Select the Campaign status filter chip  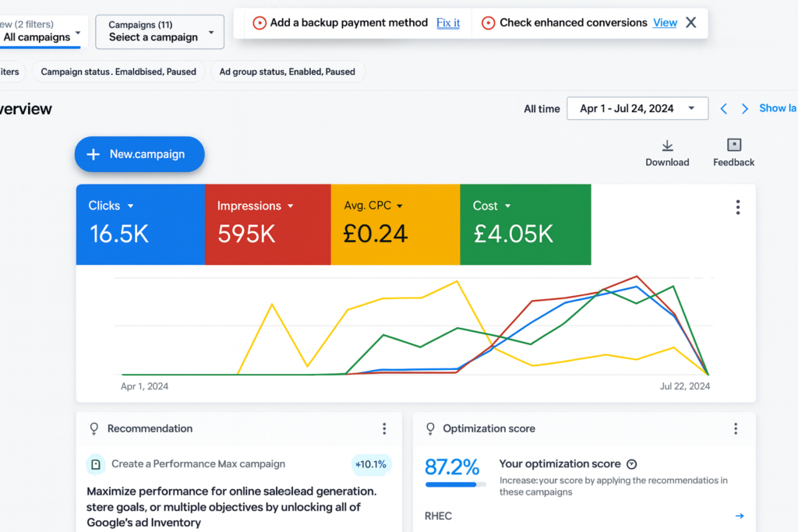tap(118, 72)
